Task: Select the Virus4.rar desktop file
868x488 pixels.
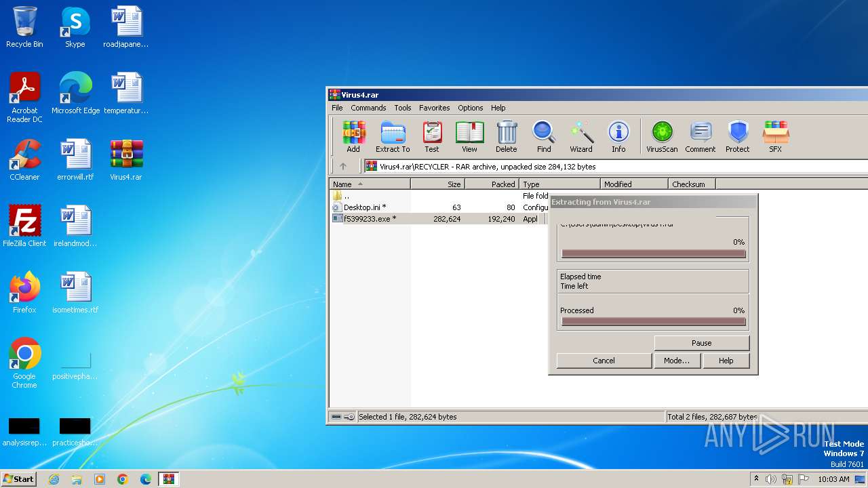Action: 126,160
